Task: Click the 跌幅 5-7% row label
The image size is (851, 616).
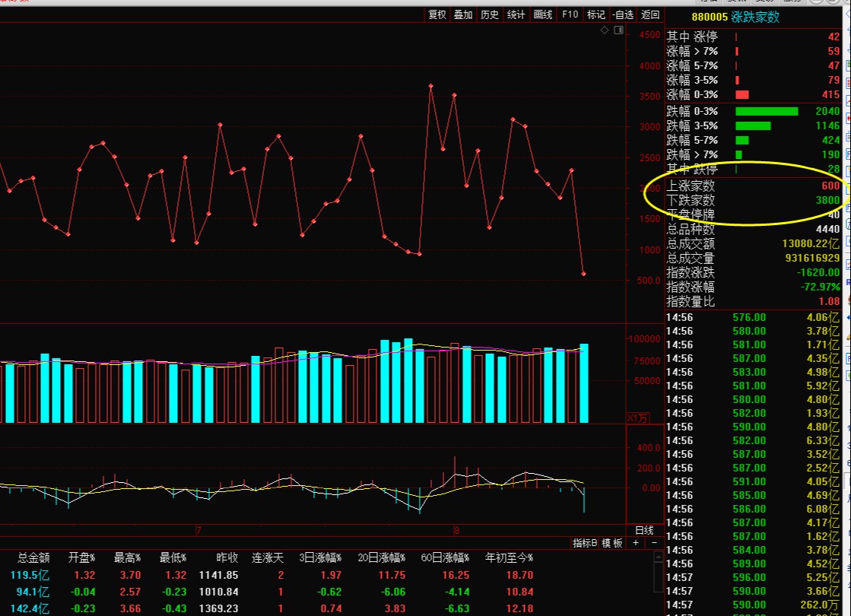Action: (692, 140)
